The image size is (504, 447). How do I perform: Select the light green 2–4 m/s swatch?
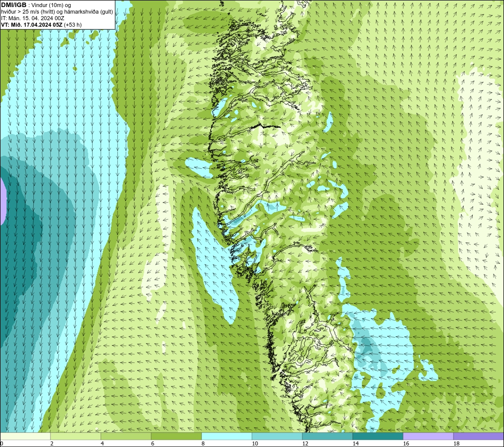click(76, 436)
